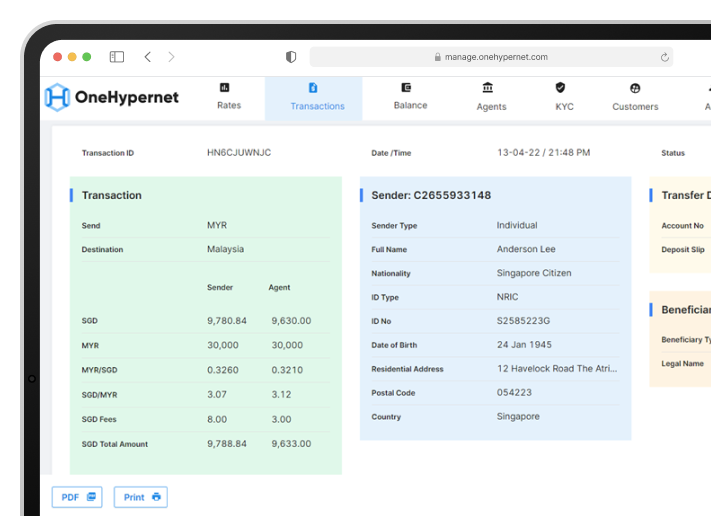Select agent SGD fees 3.00
Screen dimensions: 711x516
click(x=281, y=419)
